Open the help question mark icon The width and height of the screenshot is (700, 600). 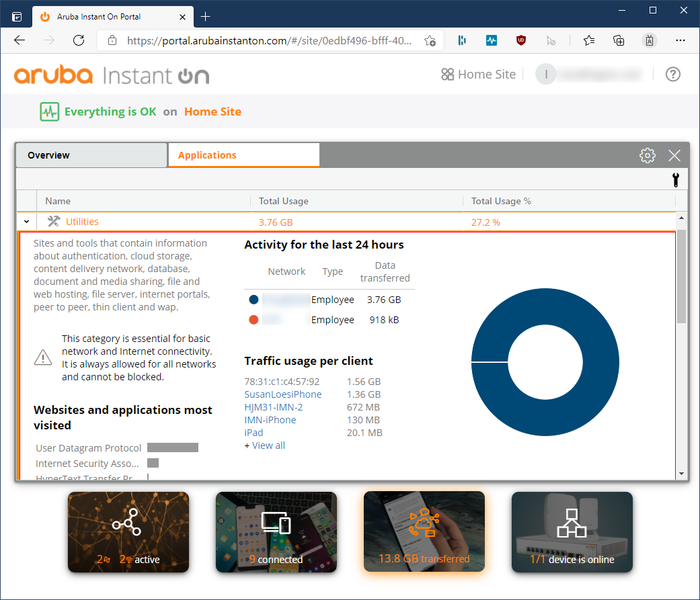[673, 74]
